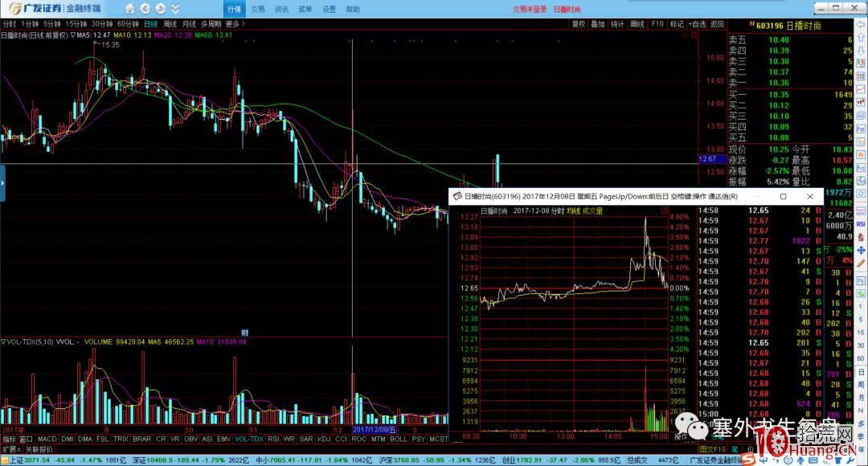
Task: Click the 复权 toolbar button
Action: (x=579, y=24)
